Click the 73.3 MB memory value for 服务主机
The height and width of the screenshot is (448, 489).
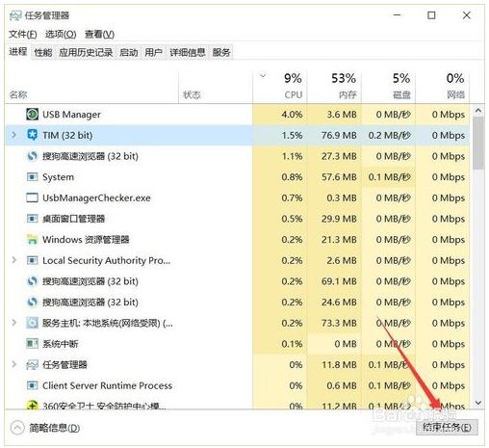[x=339, y=323]
